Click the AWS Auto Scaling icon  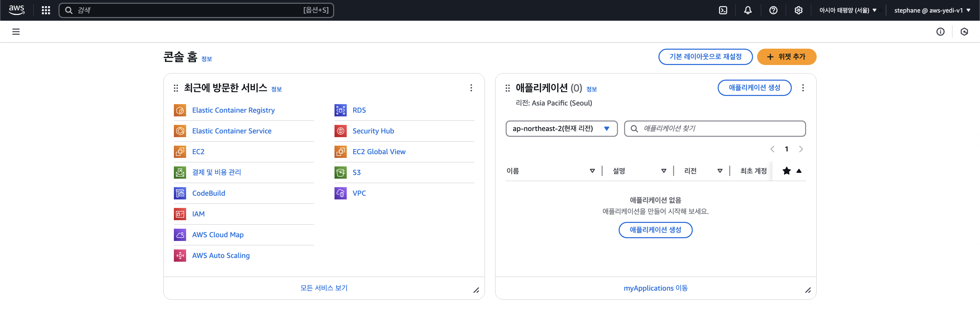180,255
